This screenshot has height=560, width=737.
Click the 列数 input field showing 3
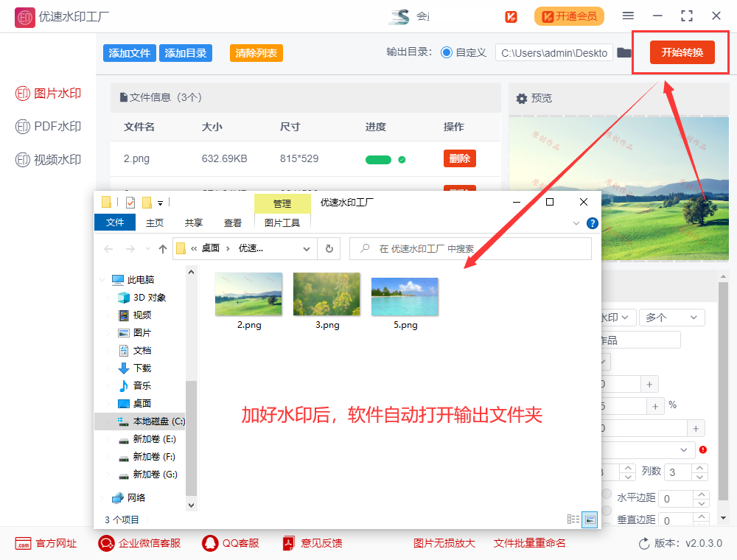[x=677, y=472]
